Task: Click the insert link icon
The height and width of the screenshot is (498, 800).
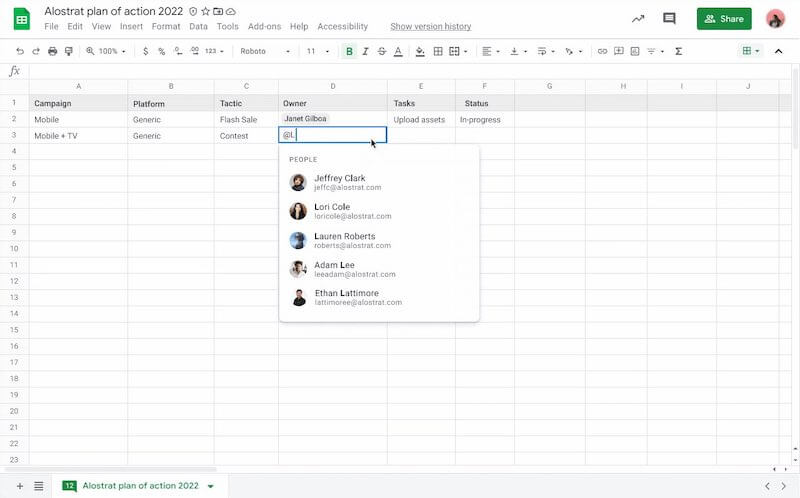Action: (603, 51)
